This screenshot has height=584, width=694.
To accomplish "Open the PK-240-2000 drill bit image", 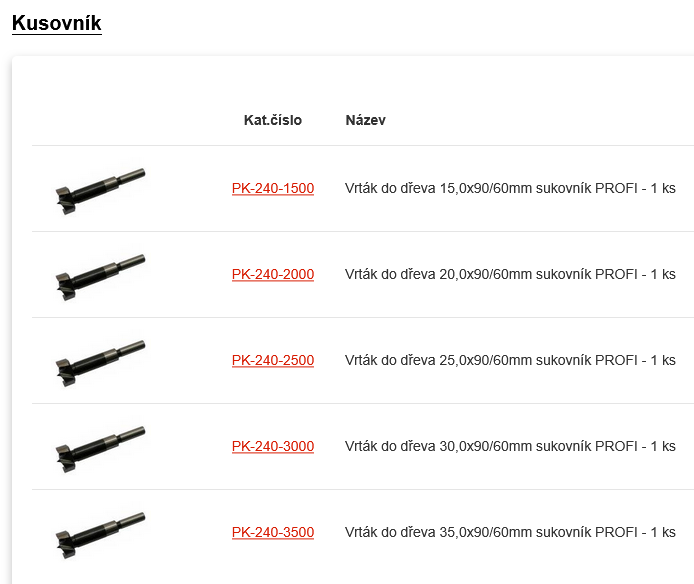I will point(101,275).
